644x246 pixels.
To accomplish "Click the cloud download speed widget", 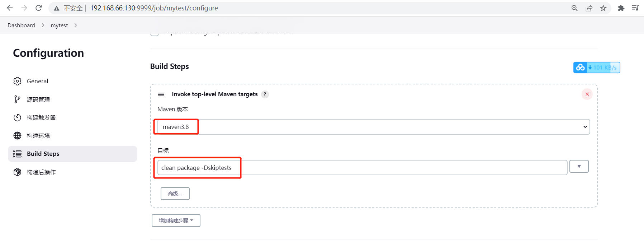I will pyautogui.click(x=596, y=68).
